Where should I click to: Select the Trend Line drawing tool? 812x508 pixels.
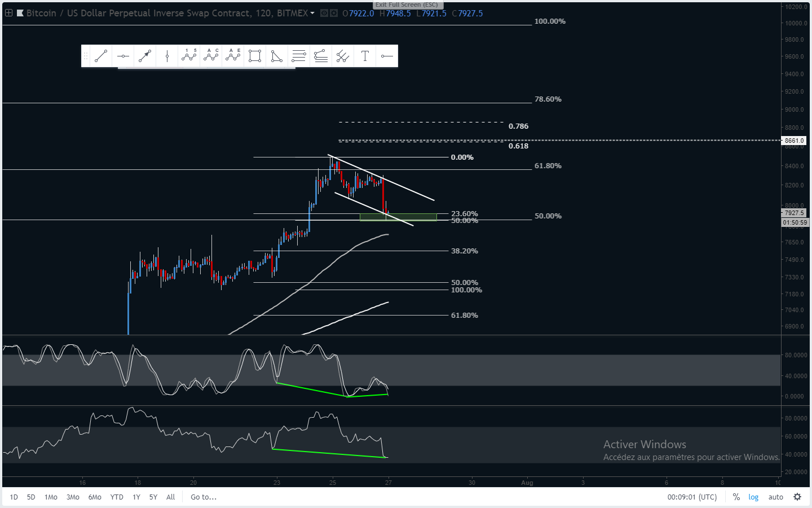(101, 56)
